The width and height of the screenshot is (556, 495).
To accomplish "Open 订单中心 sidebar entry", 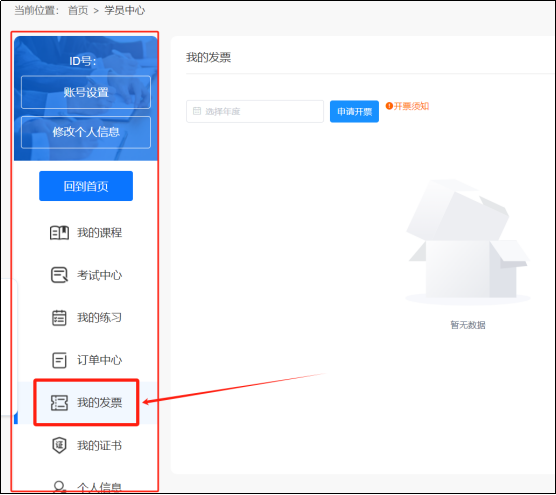I will pyautogui.click(x=86, y=360).
